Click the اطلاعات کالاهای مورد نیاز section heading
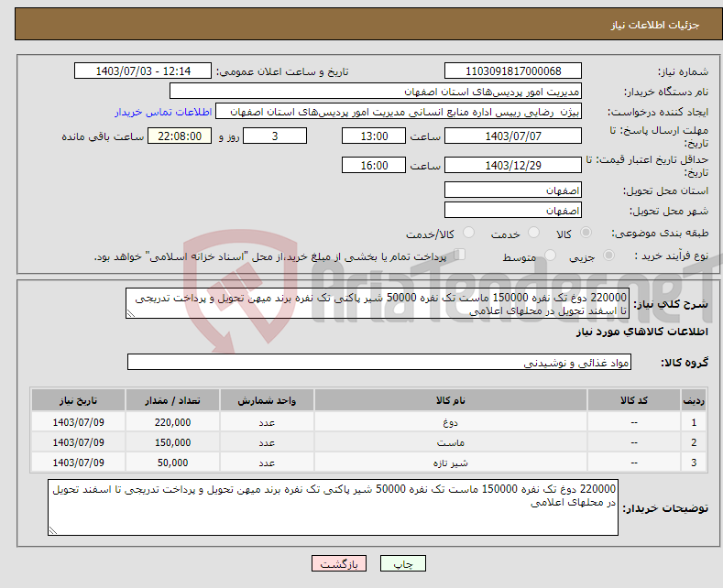Screen dimensions: 723x588 [641, 332]
